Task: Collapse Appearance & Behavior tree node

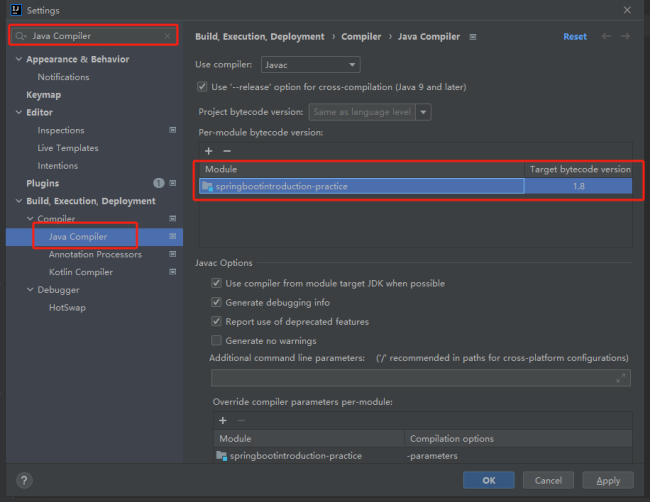Action: pyautogui.click(x=19, y=59)
